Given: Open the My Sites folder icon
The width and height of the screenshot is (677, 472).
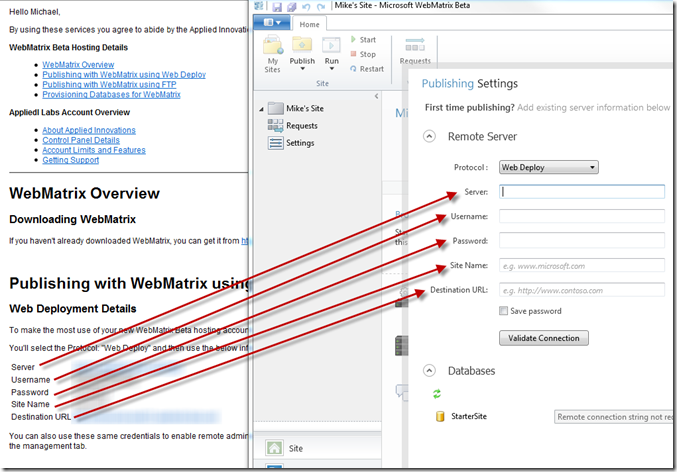Looking at the screenshot, I should [x=272, y=45].
